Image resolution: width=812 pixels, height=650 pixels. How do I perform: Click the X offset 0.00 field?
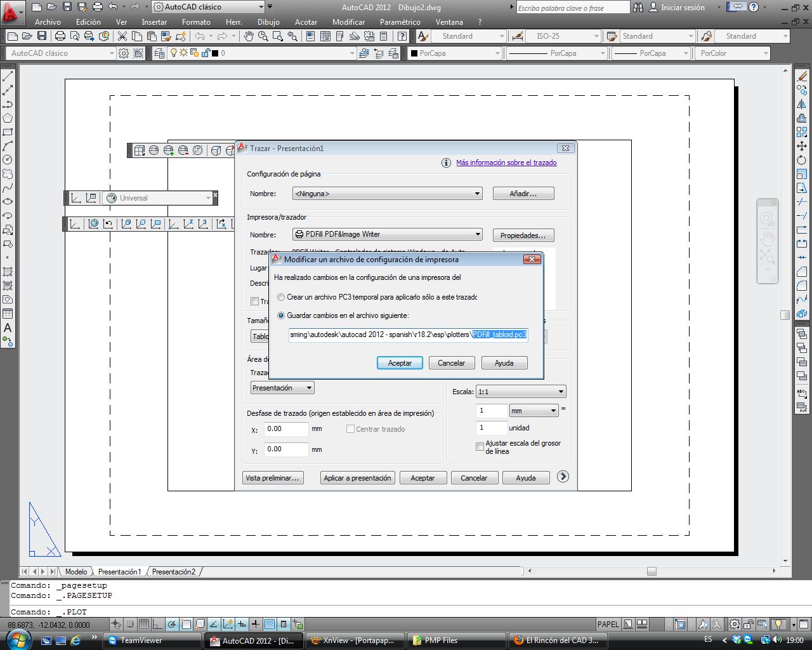coord(286,429)
